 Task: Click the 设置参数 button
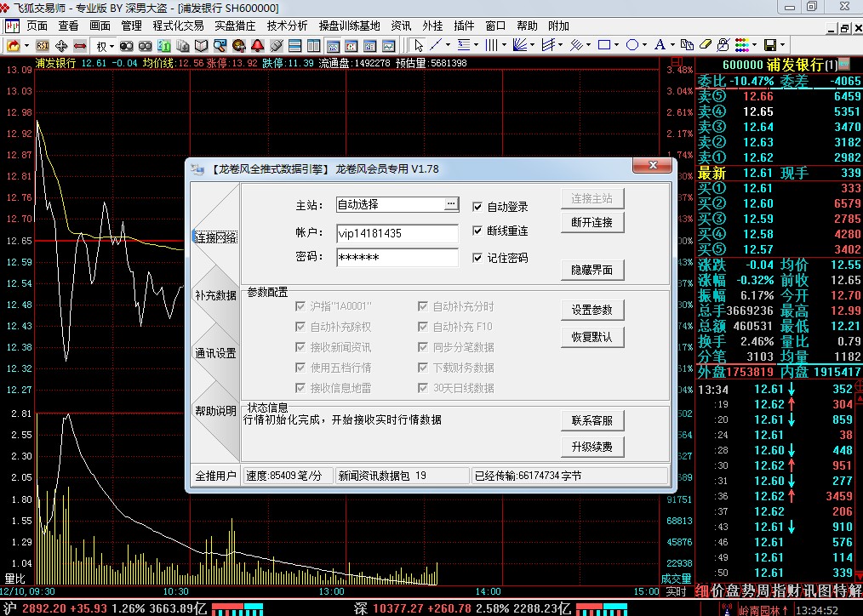click(x=592, y=310)
